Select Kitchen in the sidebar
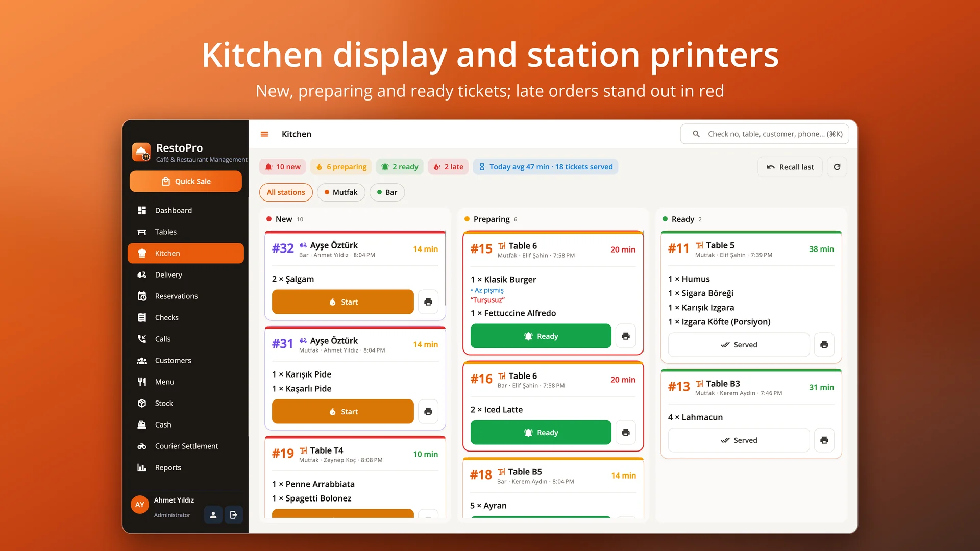980x551 pixels. click(x=186, y=253)
